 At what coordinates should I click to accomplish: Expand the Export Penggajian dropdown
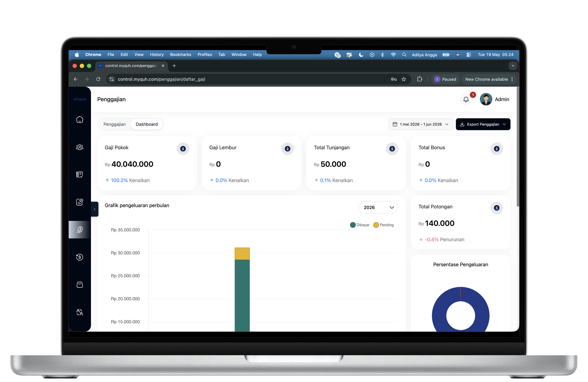pos(483,124)
